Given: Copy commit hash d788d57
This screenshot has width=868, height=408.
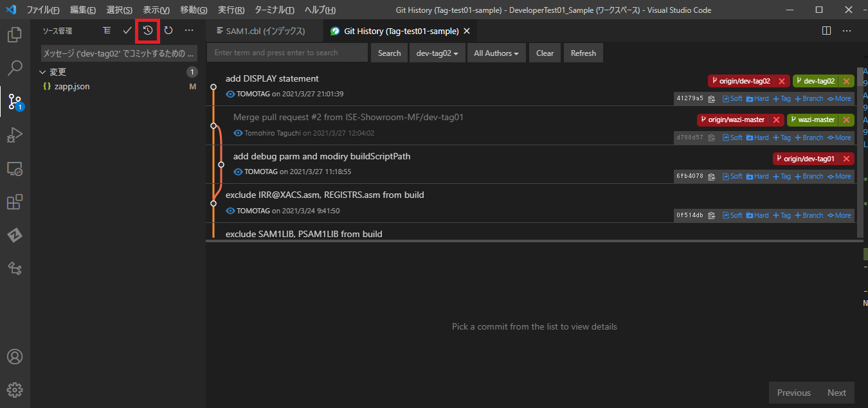Looking at the screenshot, I should point(712,137).
